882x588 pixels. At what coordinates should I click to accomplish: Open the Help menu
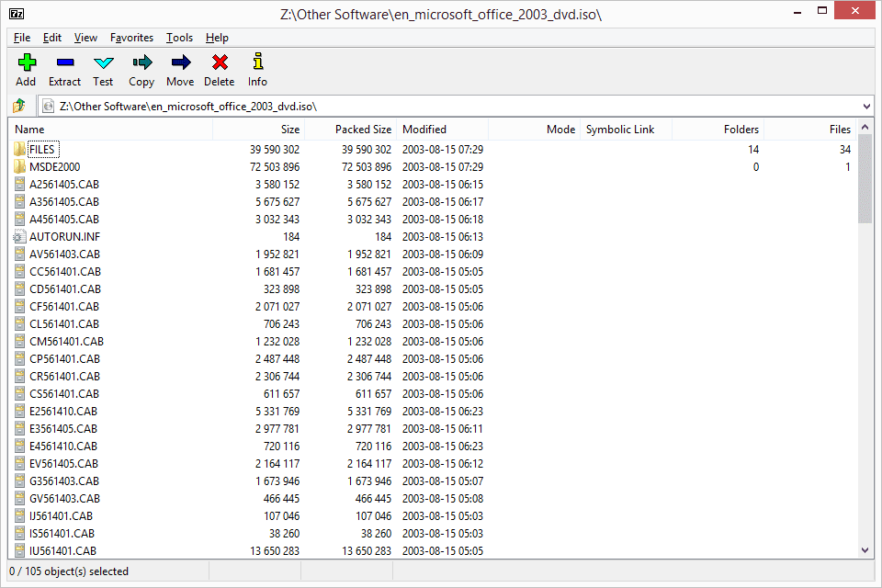point(217,38)
